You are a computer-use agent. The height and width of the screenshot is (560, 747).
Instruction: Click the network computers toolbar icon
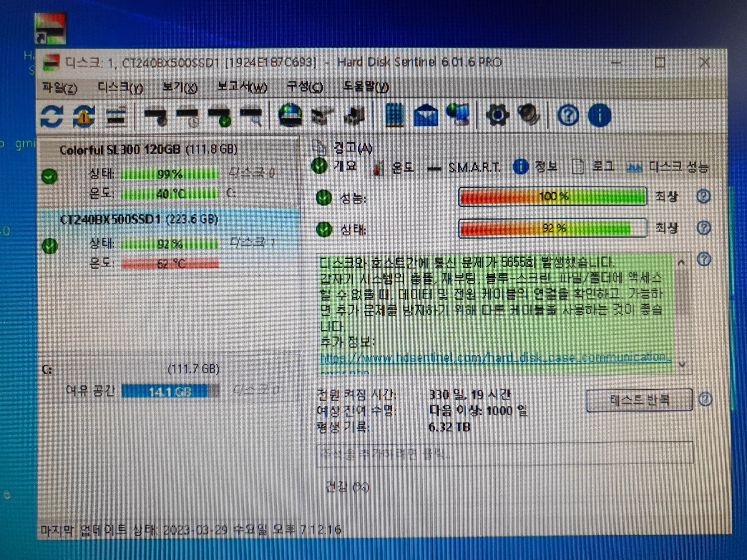[458, 115]
